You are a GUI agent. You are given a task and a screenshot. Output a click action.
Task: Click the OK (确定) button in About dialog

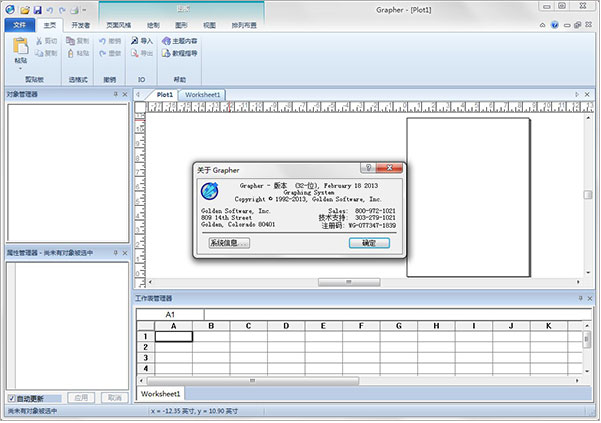coord(369,243)
